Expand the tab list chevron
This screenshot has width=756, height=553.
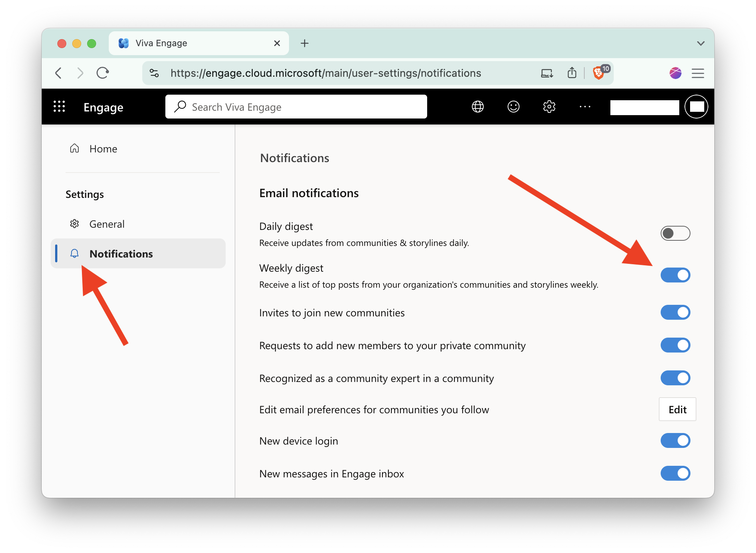click(x=701, y=43)
